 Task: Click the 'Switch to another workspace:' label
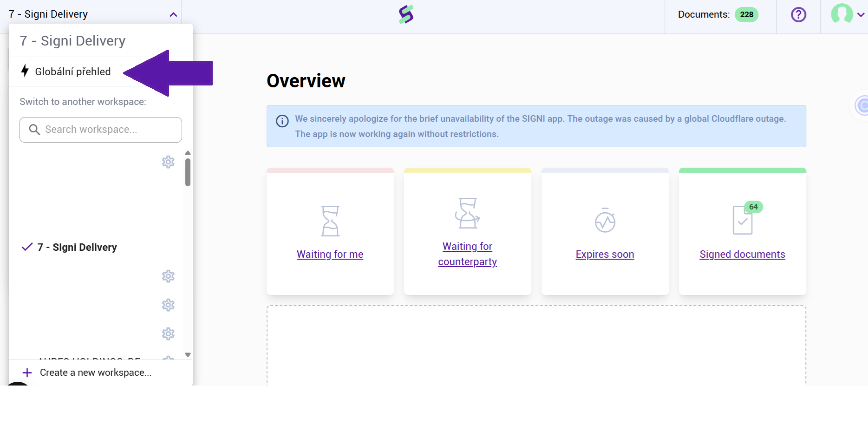(x=83, y=102)
